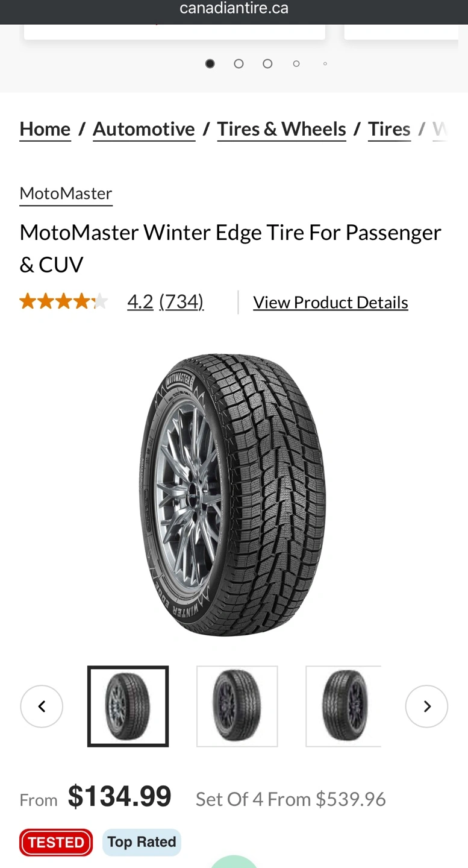Open the 734 reviews count link
Image resolution: width=468 pixels, height=868 pixels.
point(181,301)
